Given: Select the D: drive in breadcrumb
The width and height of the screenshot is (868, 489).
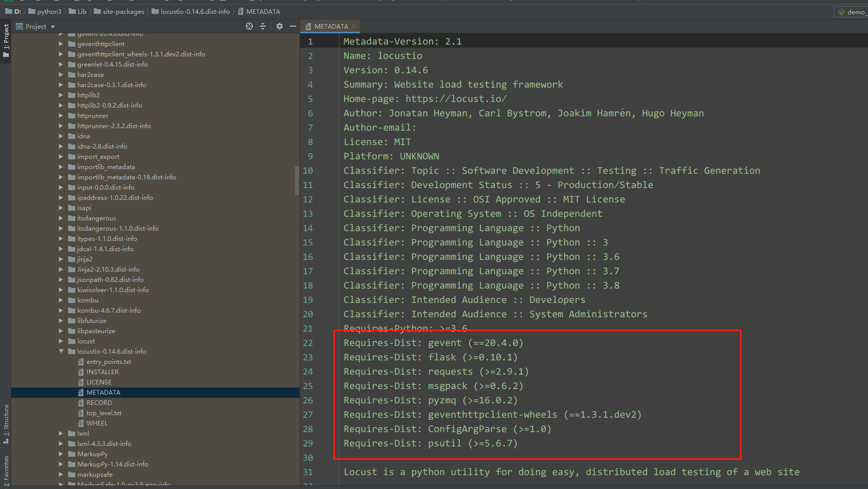Looking at the screenshot, I should [13, 11].
